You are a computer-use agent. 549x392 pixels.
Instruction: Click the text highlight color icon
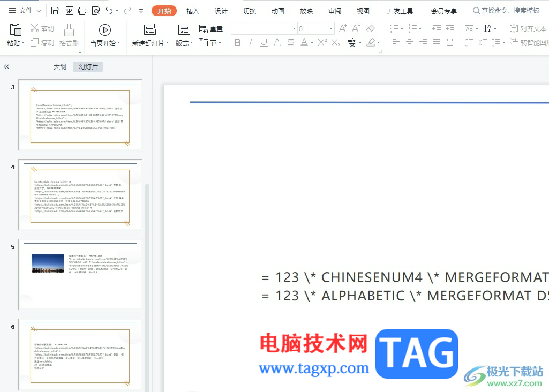(371, 43)
